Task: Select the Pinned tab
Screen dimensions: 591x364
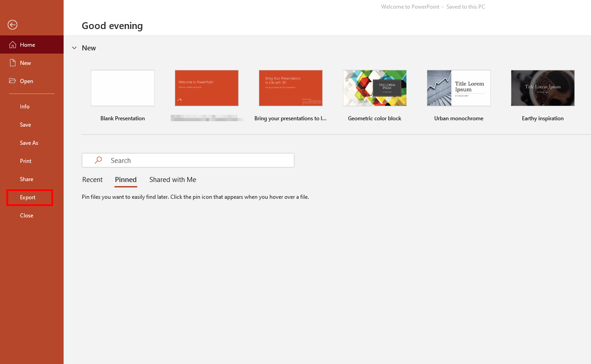Action: 126,180
